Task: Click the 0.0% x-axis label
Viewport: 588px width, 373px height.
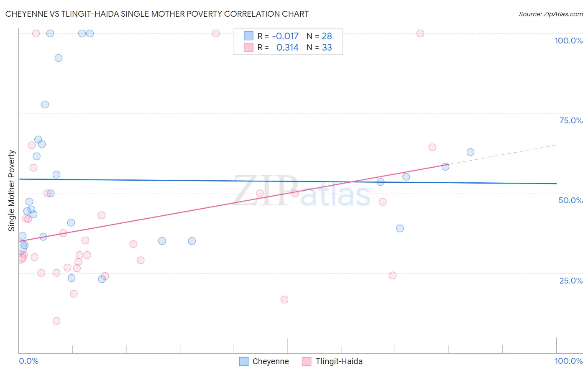Action: point(28,361)
